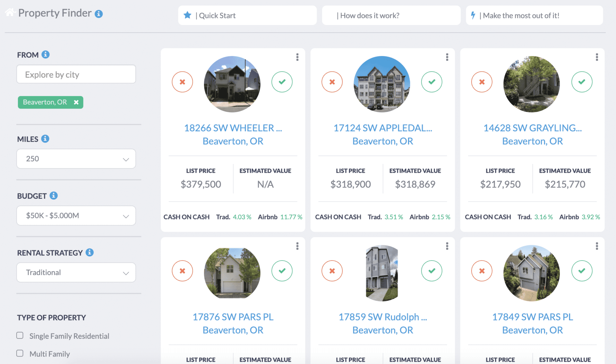Open the rental strategy dropdown
Screen dimensions: 616x364
[76, 272]
